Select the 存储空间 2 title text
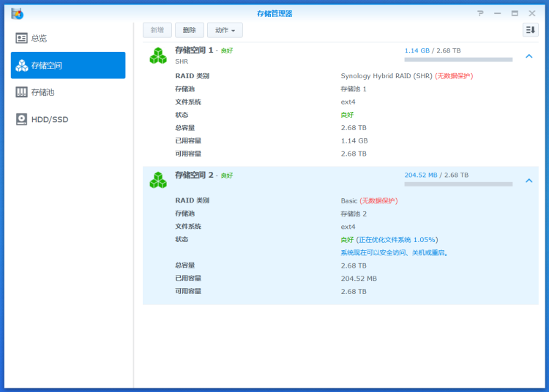 pos(194,175)
